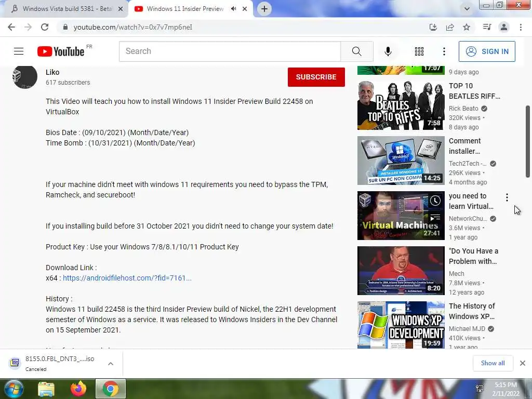Click the forward navigation arrow
This screenshot has height=399, width=532.
pos(28,27)
